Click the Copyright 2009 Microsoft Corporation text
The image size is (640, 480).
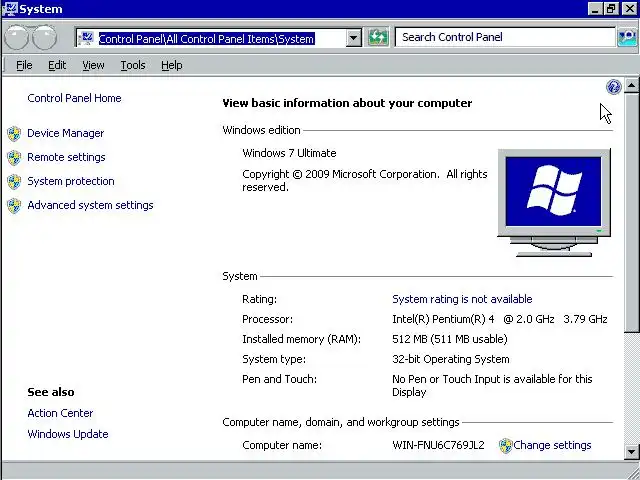click(x=365, y=181)
